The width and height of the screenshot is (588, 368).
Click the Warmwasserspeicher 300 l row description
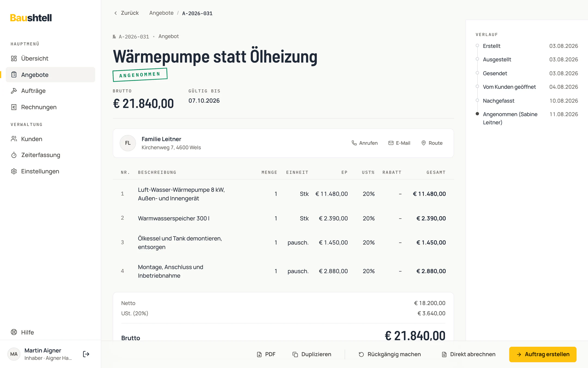coord(174,218)
